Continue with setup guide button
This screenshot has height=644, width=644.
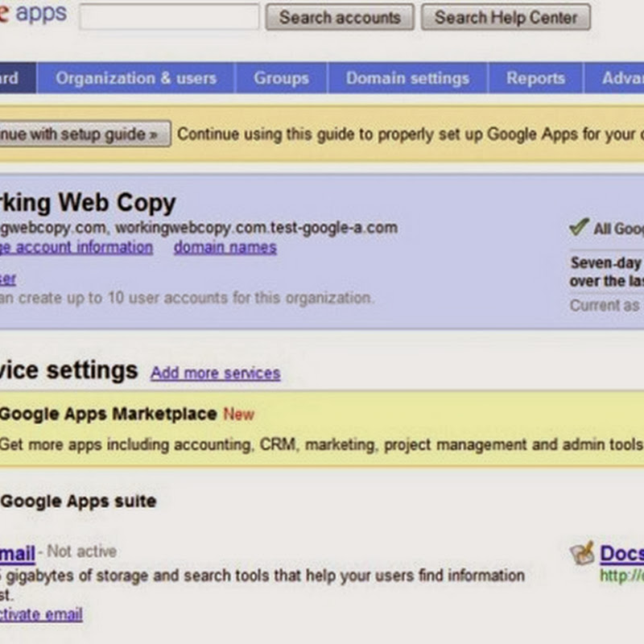click(x=85, y=134)
